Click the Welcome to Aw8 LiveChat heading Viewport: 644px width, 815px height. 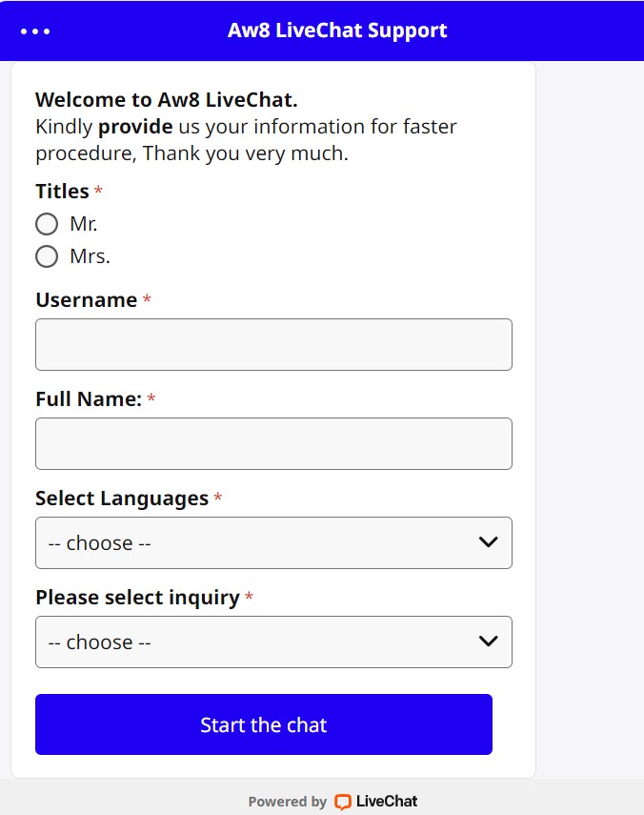point(167,100)
